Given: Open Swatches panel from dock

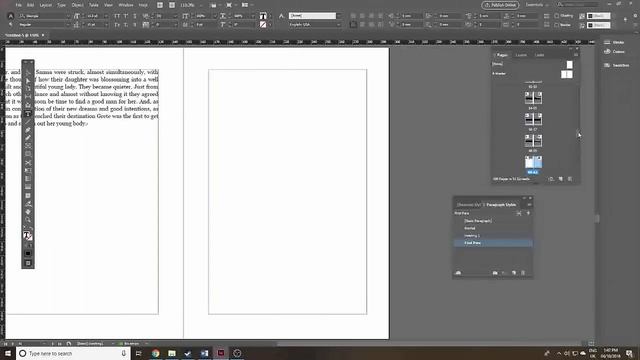Looking at the screenshot, I should click(616, 65).
